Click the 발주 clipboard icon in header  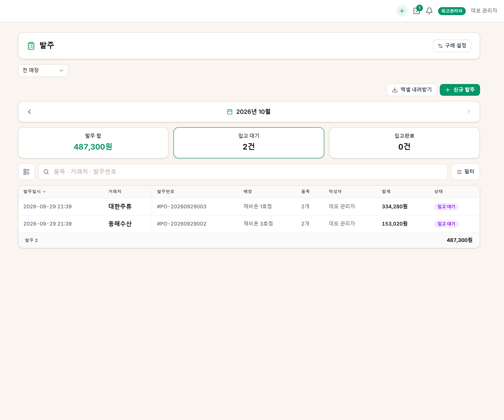point(31,46)
